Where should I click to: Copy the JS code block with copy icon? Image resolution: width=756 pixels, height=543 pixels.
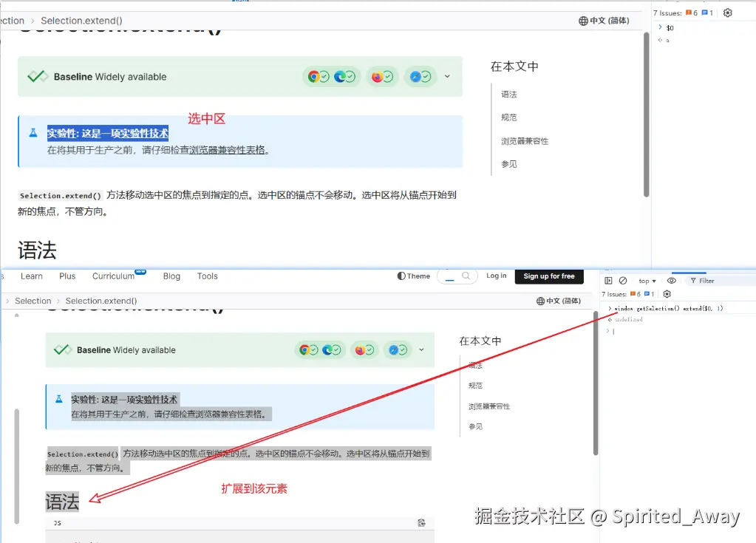pos(421,523)
